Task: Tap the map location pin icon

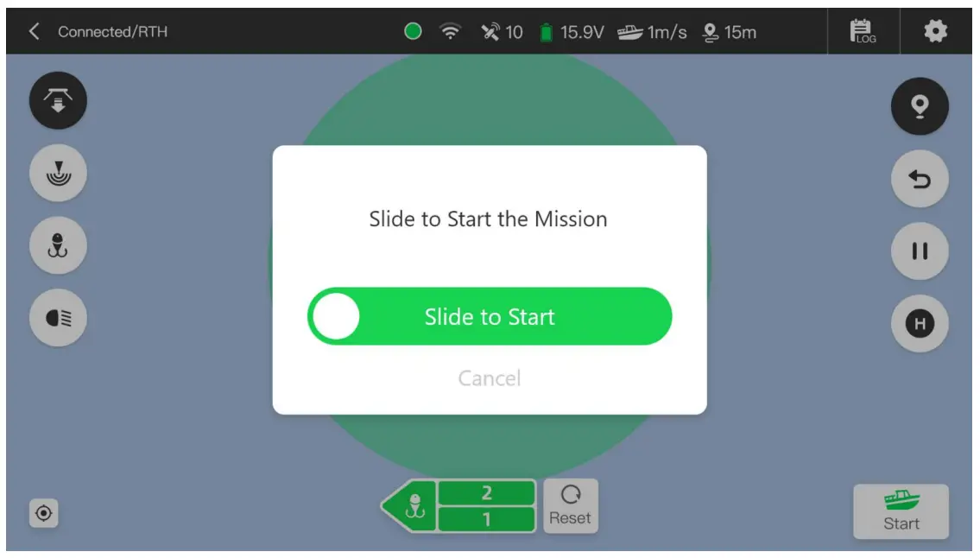Action: pyautogui.click(x=920, y=106)
